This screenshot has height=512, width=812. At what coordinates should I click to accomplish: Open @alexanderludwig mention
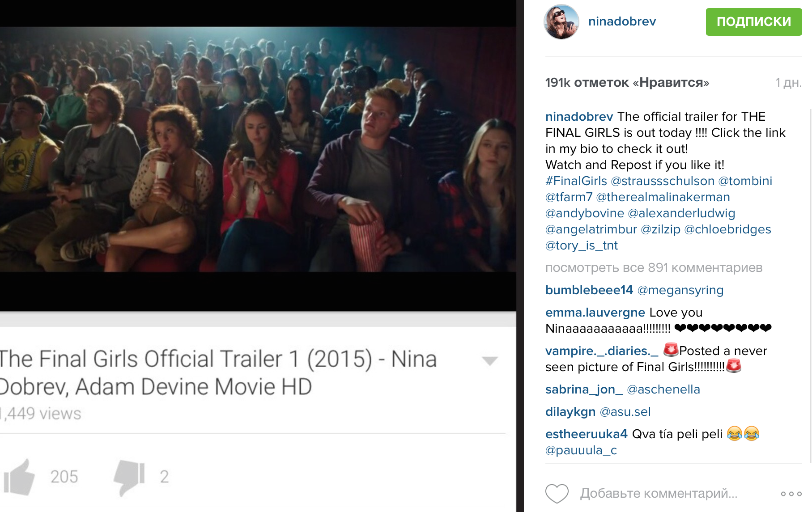[x=681, y=213]
